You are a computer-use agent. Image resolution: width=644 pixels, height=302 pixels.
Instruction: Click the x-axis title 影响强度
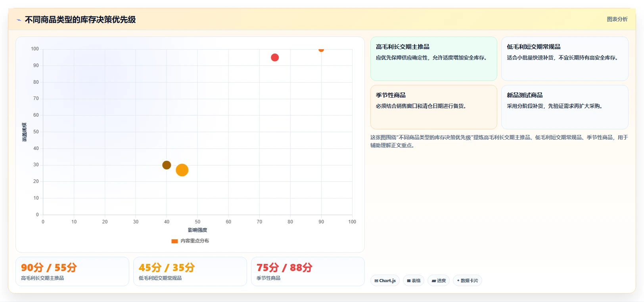tap(197, 230)
